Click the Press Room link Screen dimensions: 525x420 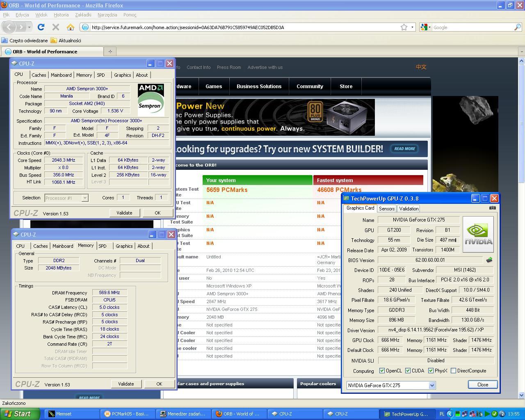pyautogui.click(x=229, y=67)
